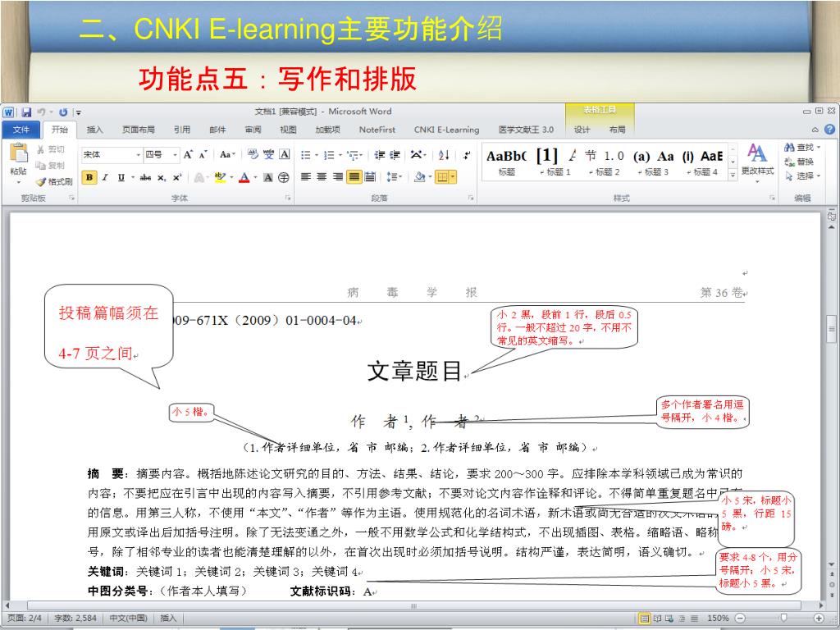Apply the 标题 3 style
The width and height of the screenshot is (840, 630).
[653, 162]
